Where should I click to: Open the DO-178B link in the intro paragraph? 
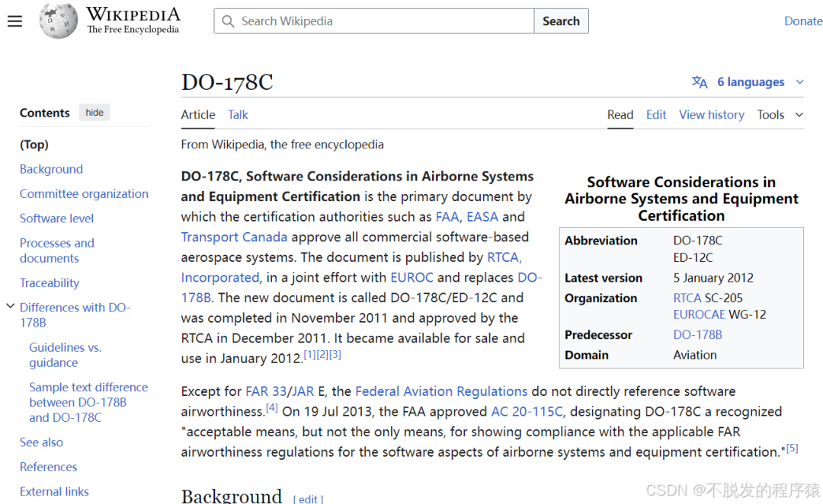tap(530, 277)
